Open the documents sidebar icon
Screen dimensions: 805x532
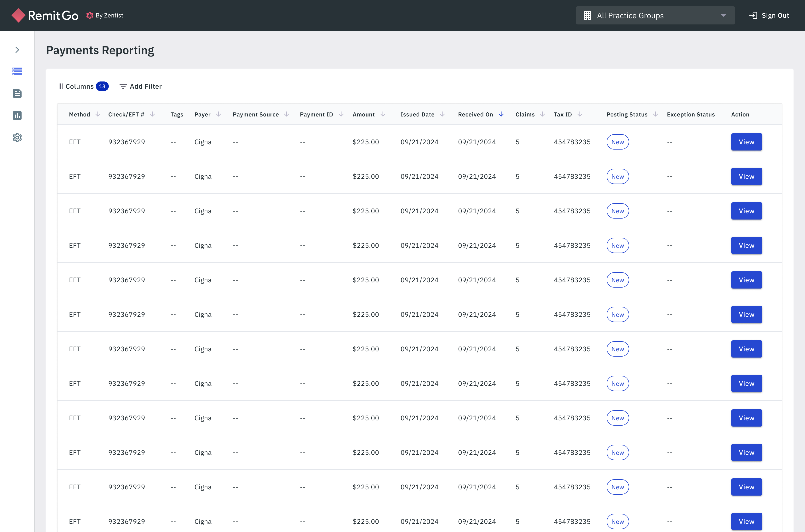[17, 93]
